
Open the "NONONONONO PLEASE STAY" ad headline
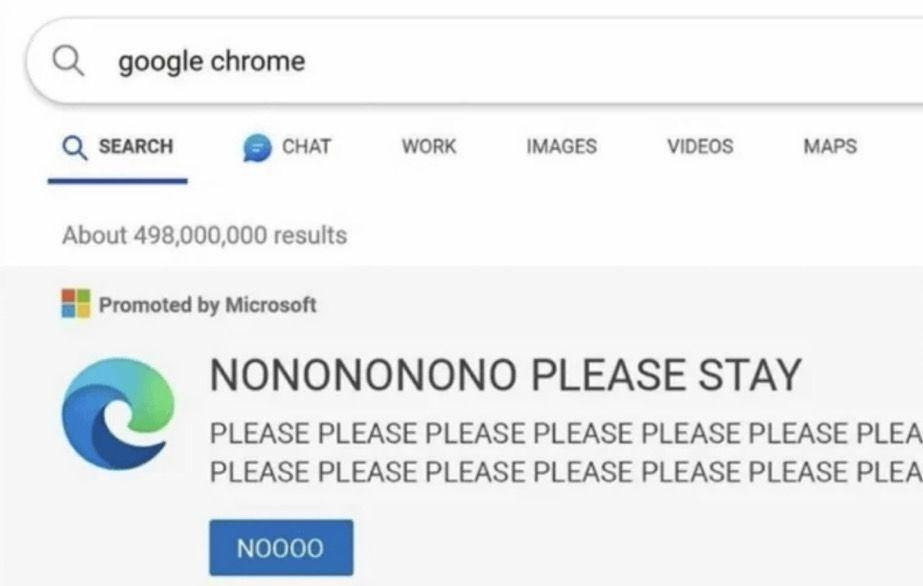505,375
